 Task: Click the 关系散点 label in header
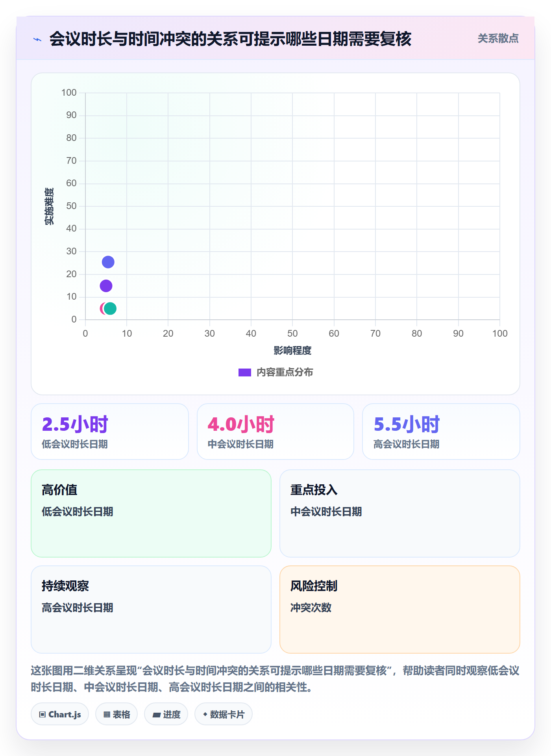(x=498, y=39)
